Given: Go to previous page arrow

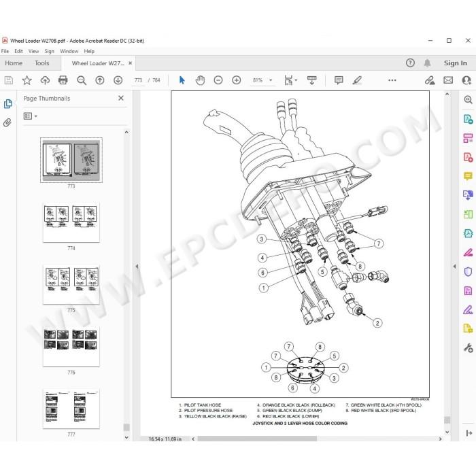Looking at the screenshot, I should [99, 80].
